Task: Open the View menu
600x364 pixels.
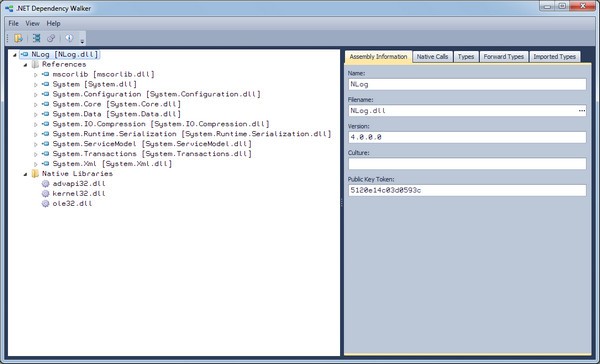Action: point(33,23)
